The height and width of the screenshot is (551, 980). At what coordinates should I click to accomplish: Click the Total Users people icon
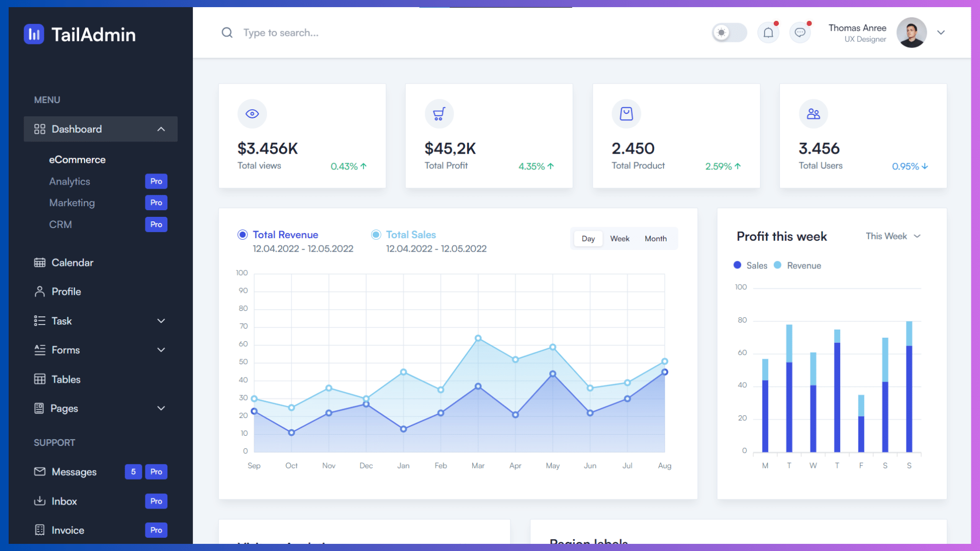click(813, 114)
